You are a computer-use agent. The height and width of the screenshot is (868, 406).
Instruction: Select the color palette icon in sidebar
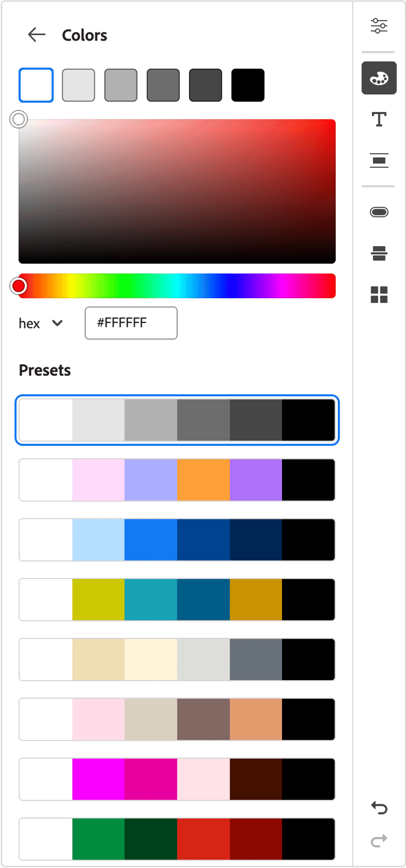tap(379, 78)
